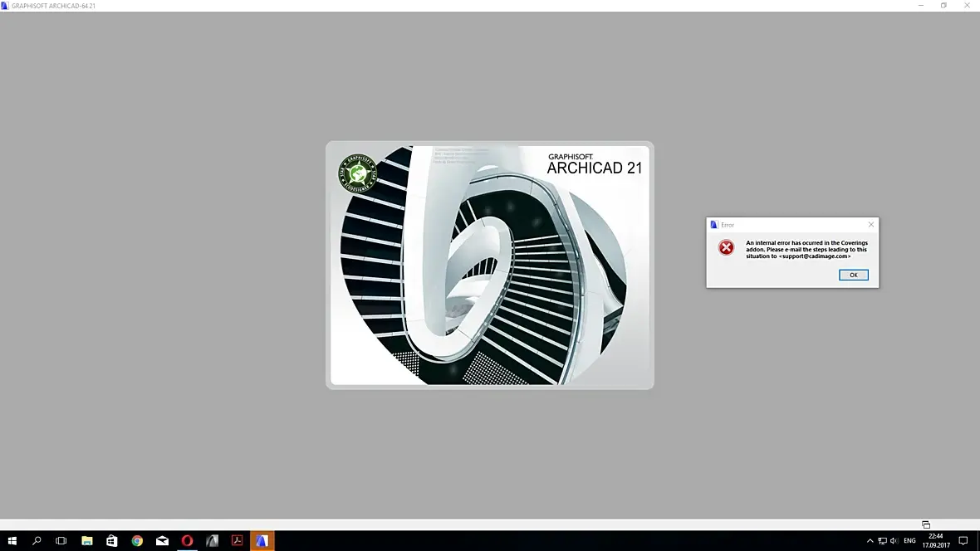980x551 pixels.
Task: Click the window icon in the status bar
Action: coord(926,524)
